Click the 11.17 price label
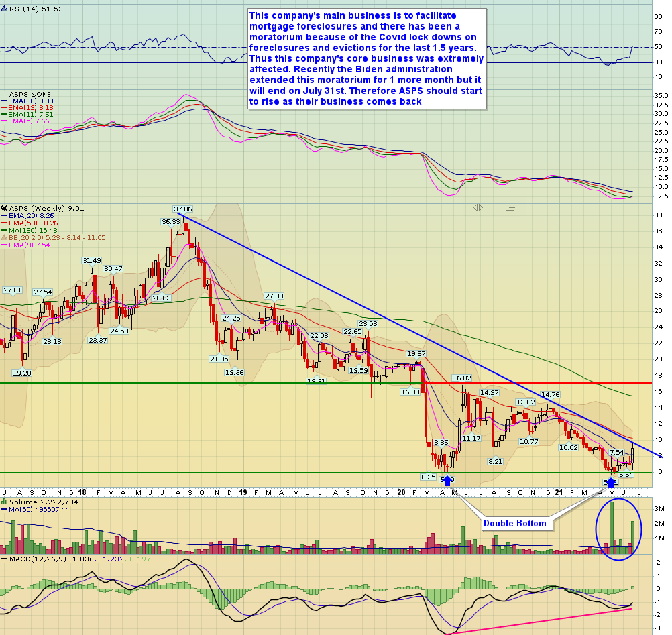672x635 pixels. 471,439
